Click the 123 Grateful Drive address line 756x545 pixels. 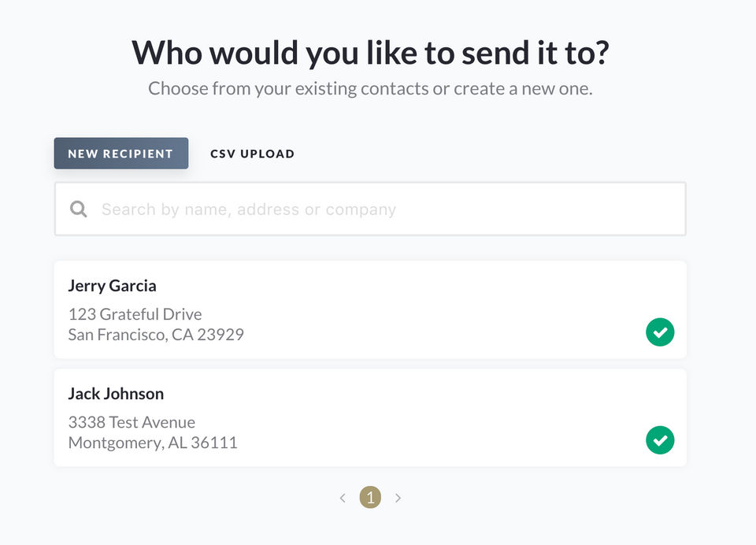(x=135, y=314)
